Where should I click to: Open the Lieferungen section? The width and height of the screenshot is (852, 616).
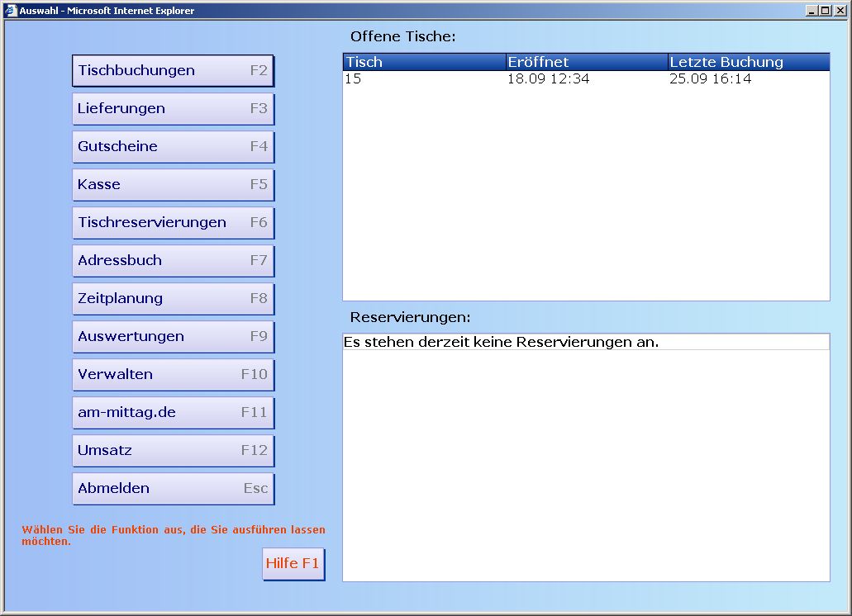173,109
